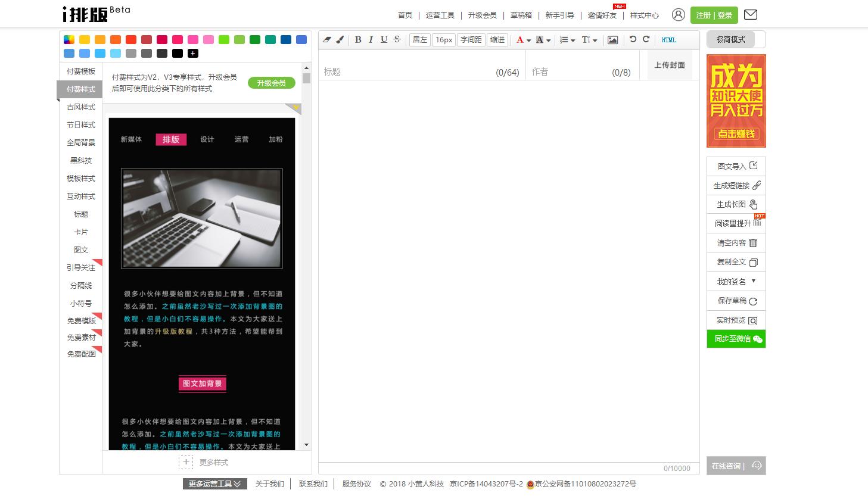
Task: Apply underline formatting to text
Action: [383, 39]
